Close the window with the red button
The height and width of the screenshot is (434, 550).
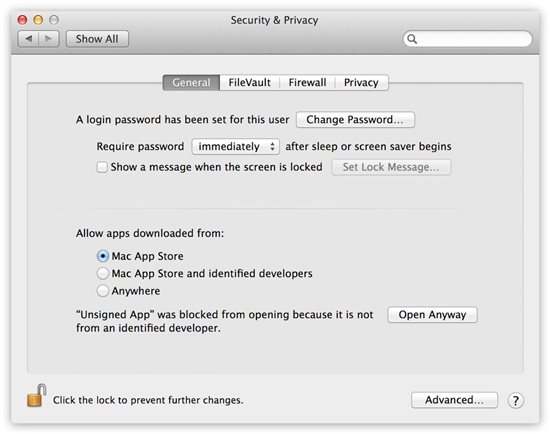coord(22,20)
